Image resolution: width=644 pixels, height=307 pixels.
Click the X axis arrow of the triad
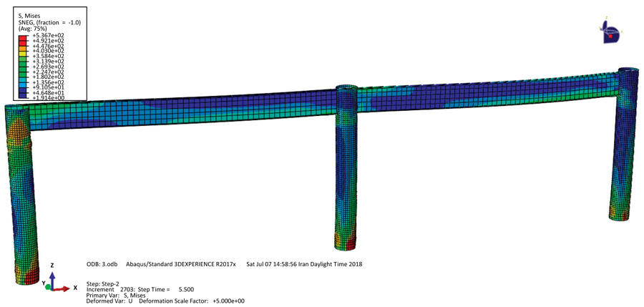(x=65, y=288)
